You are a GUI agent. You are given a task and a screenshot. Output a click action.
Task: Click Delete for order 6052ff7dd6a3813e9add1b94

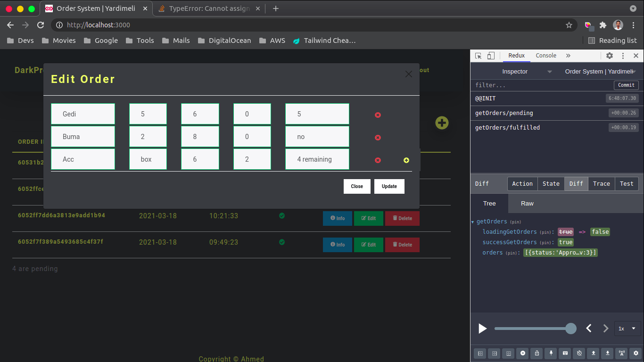tap(402, 218)
